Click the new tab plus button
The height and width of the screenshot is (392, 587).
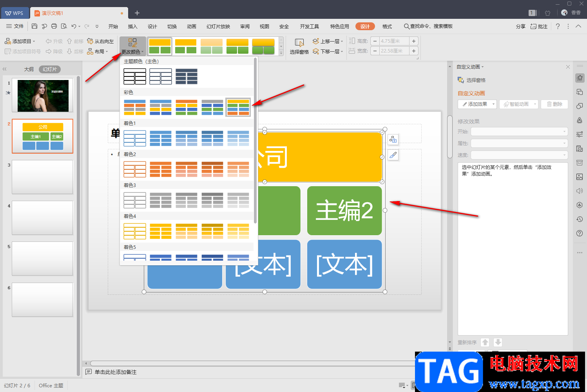[x=137, y=13]
